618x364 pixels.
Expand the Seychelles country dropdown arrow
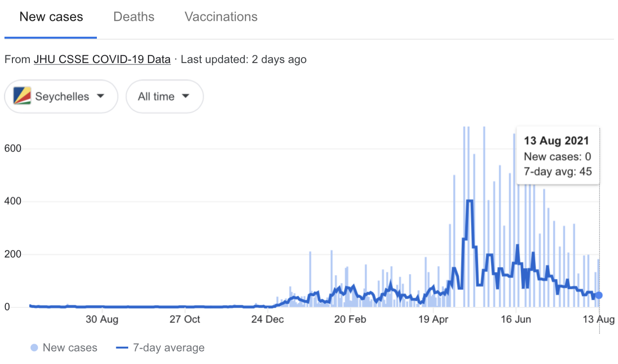100,96
